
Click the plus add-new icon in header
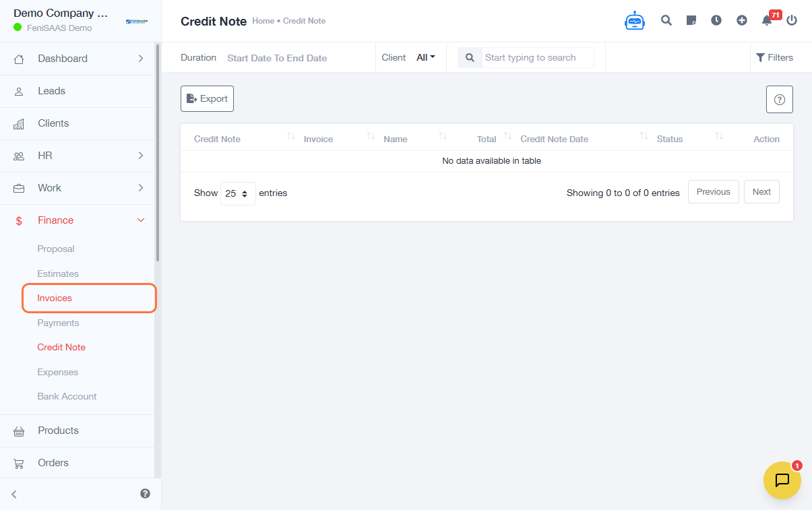742,20
